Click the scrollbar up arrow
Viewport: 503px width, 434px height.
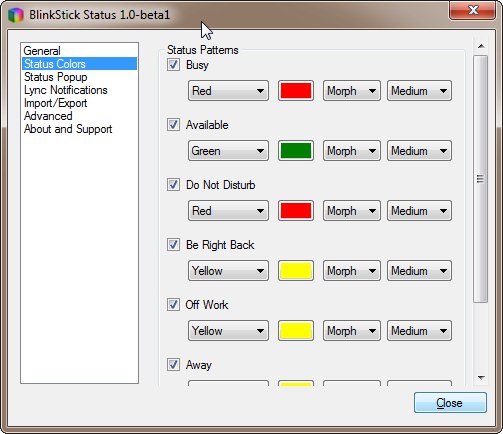coord(481,46)
